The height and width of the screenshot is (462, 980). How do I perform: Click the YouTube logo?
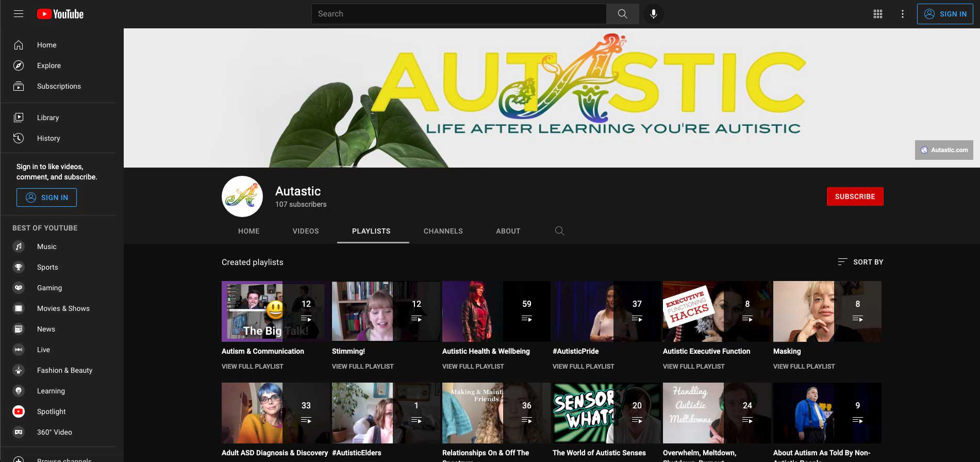(60, 14)
